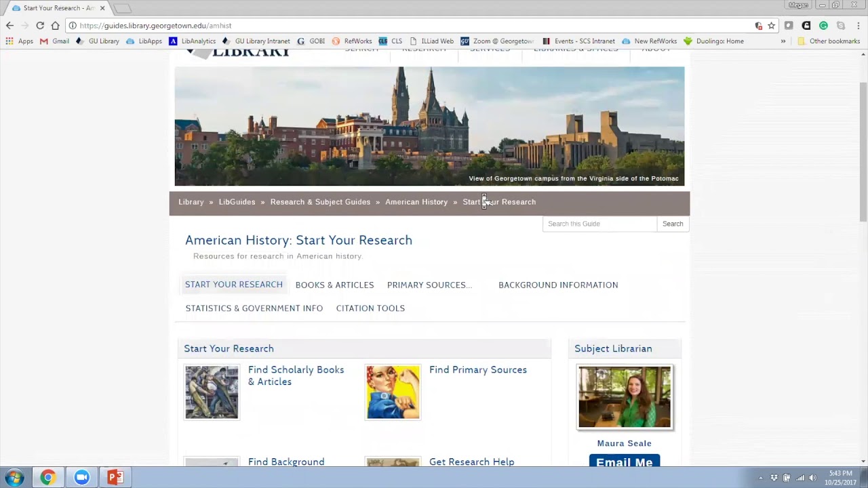Click the Research & Subject Guides breadcrumb
Image resolution: width=868 pixels, height=488 pixels.
[320, 202]
